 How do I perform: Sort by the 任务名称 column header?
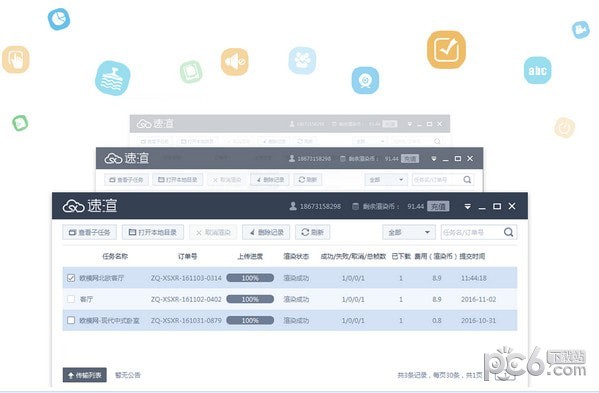[x=115, y=256]
